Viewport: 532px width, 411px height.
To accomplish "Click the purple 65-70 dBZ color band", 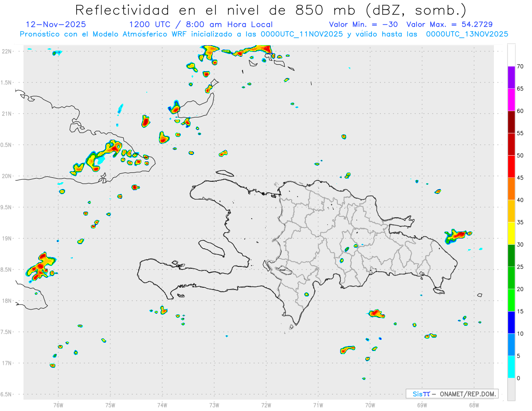I will pyautogui.click(x=511, y=77).
